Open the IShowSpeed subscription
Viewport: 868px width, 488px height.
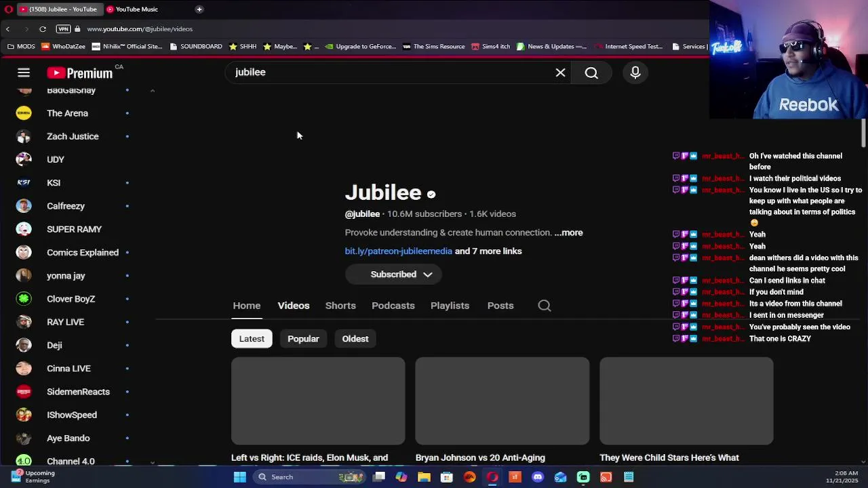pyautogui.click(x=73, y=415)
